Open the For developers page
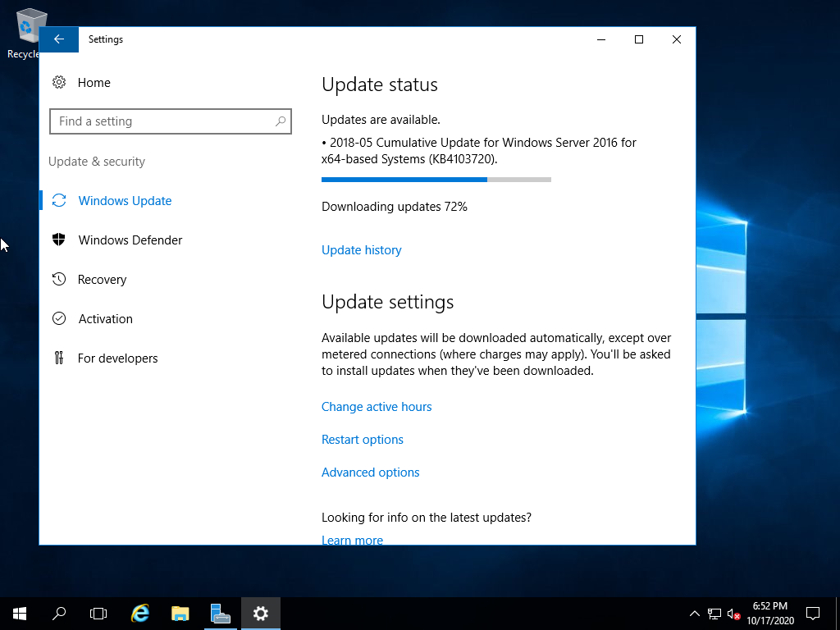 click(118, 358)
